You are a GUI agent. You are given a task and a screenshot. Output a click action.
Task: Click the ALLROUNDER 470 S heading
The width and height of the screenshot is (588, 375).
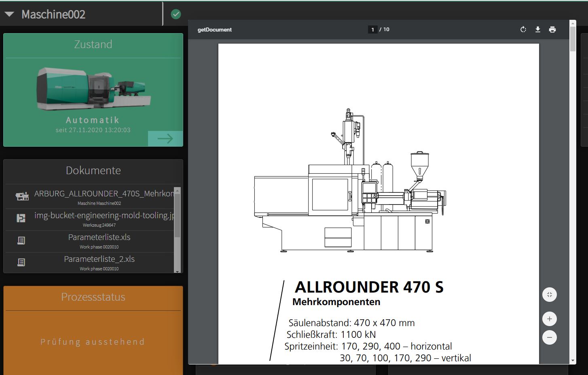pyautogui.click(x=369, y=287)
